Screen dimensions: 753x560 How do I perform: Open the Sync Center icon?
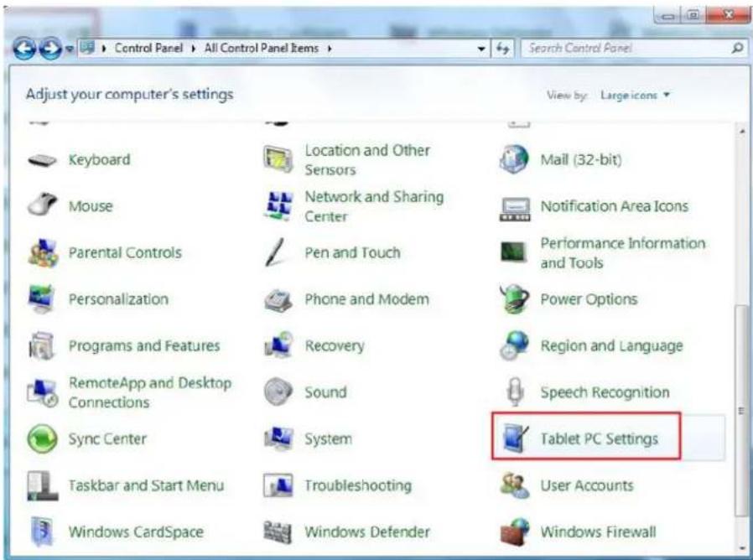(x=42, y=438)
